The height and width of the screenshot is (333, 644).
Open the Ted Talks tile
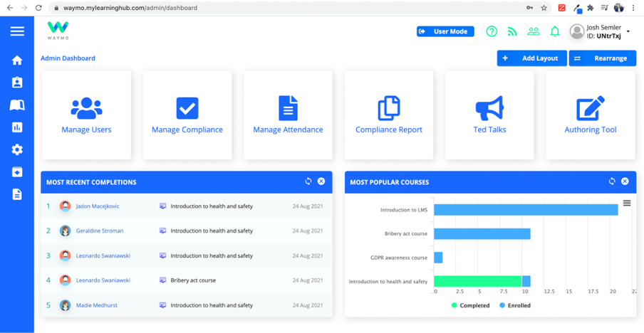[489, 115]
